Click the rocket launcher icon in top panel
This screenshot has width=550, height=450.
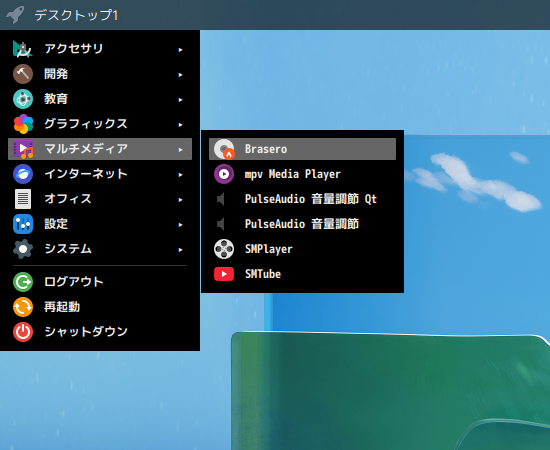click(x=15, y=15)
